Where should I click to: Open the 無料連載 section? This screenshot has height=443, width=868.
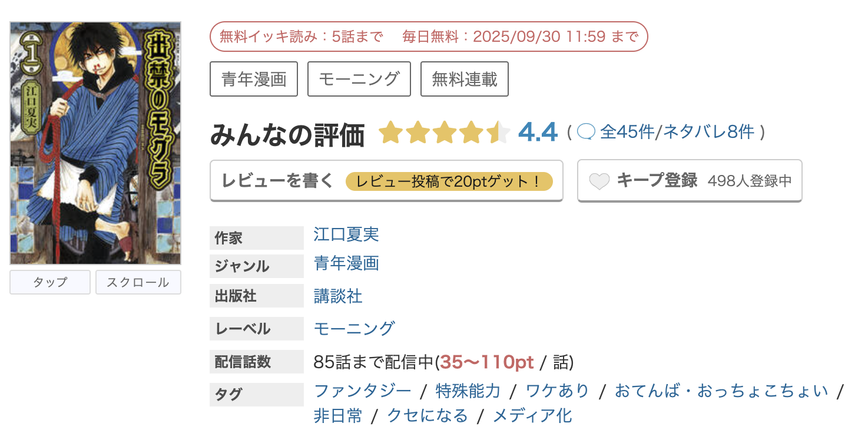click(464, 78)
